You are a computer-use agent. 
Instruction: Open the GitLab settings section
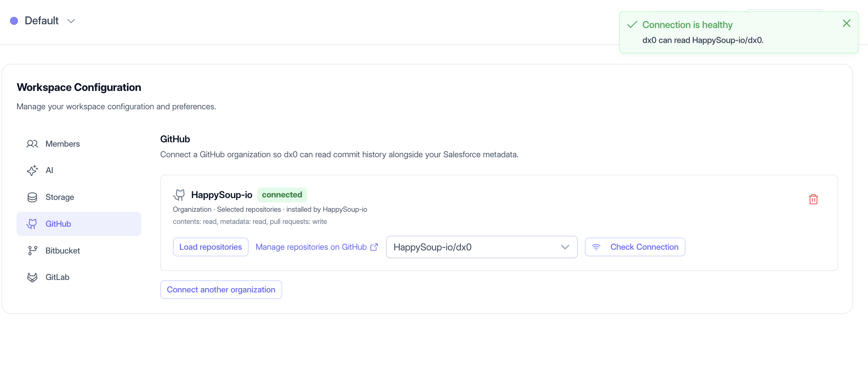[x=78, y=277]
